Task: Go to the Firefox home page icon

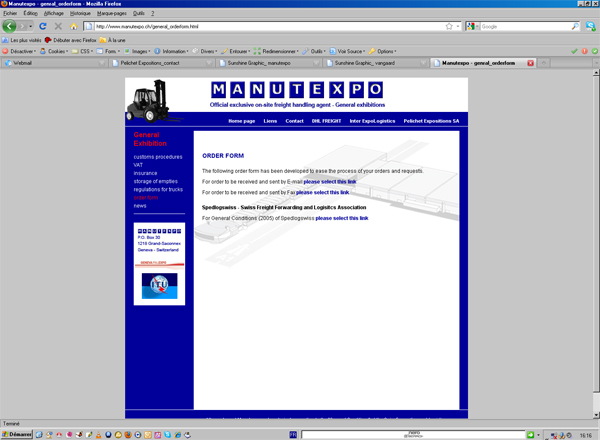Action: pos(73,26)
